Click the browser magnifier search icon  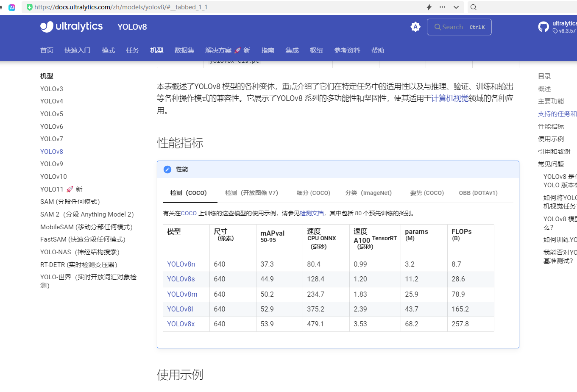pos(474,7)
